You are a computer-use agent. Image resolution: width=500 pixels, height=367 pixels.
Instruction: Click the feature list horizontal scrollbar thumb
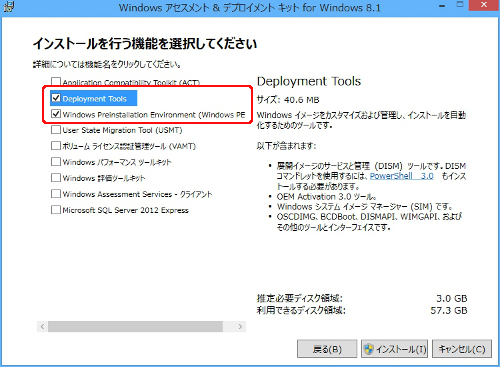pos(135,327)
